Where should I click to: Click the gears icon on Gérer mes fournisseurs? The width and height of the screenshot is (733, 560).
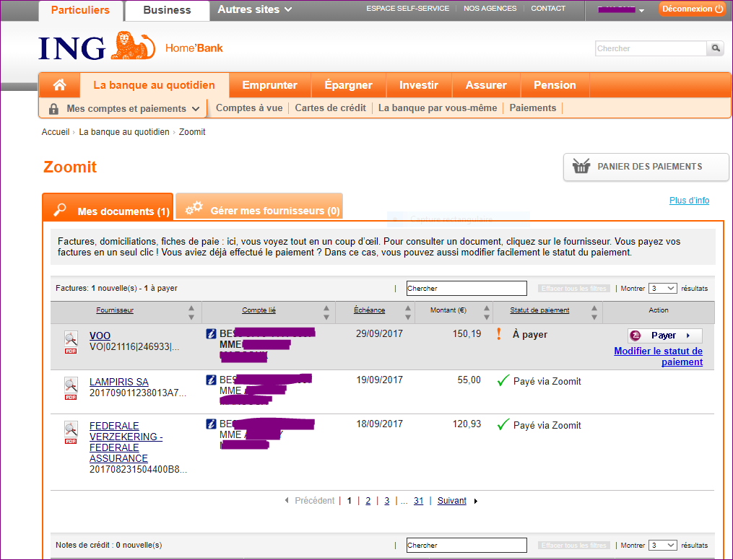click(x=194, y=209)
